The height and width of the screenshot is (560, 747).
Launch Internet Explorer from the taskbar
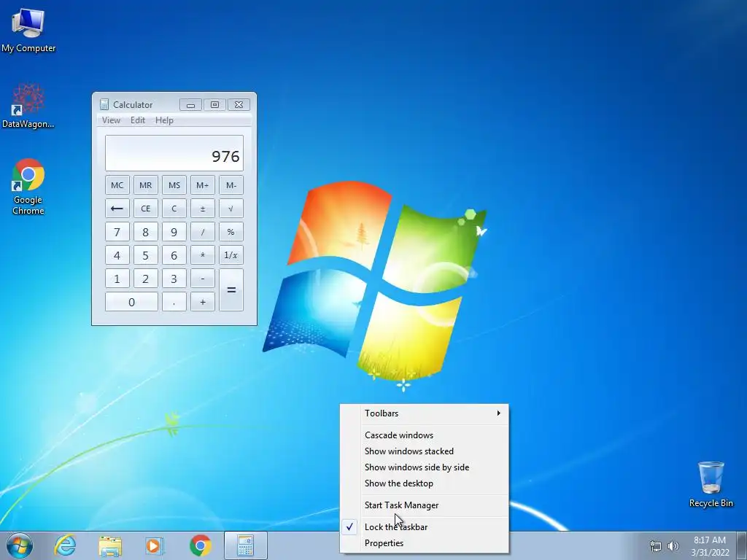coord(65,545)
